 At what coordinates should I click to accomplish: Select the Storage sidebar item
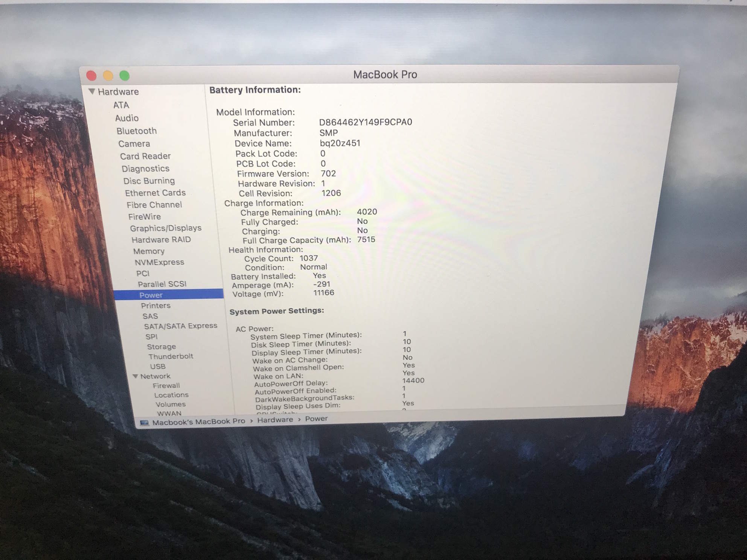pyautogui.click(x=161, y=347)
